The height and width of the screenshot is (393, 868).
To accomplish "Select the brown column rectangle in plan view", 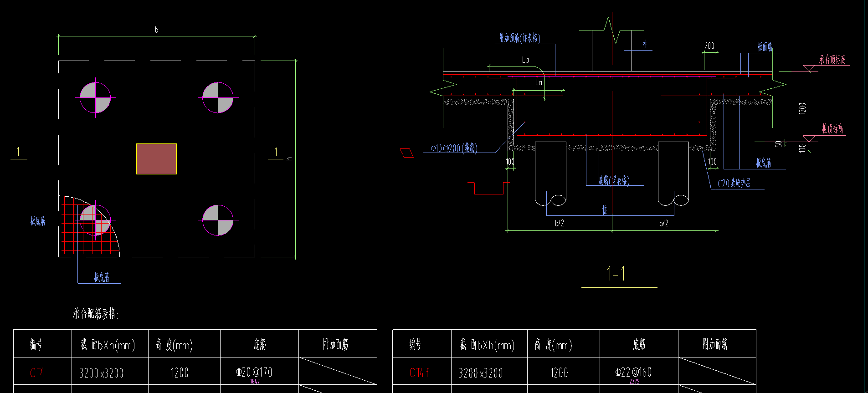I will pyautogui.click(x=156, y=159).
